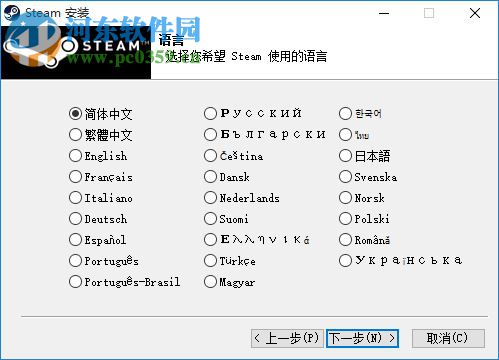This screenshot has width=499, height=360.
Task: Choose Nederlands language option
Action: click(210, 198)
